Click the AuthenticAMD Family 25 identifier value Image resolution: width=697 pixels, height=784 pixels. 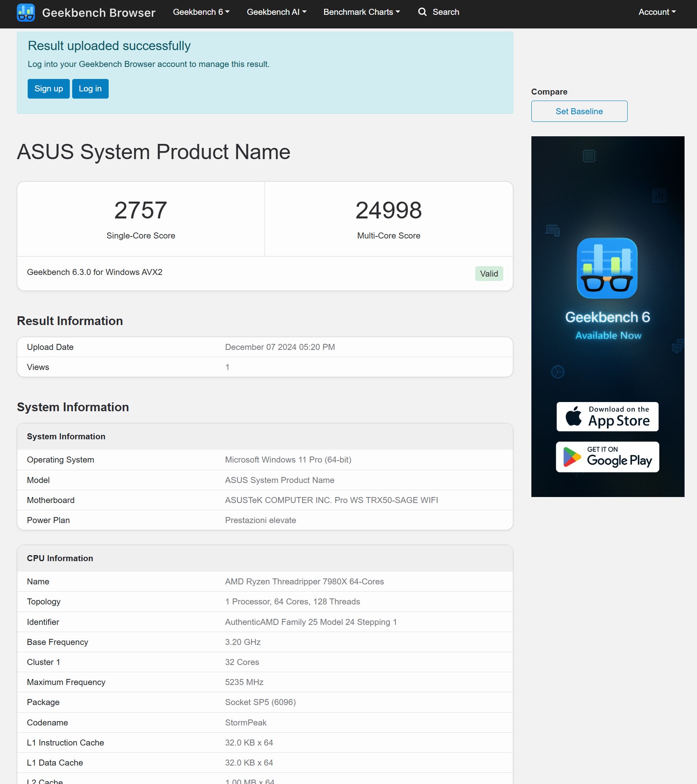[311, 622]
